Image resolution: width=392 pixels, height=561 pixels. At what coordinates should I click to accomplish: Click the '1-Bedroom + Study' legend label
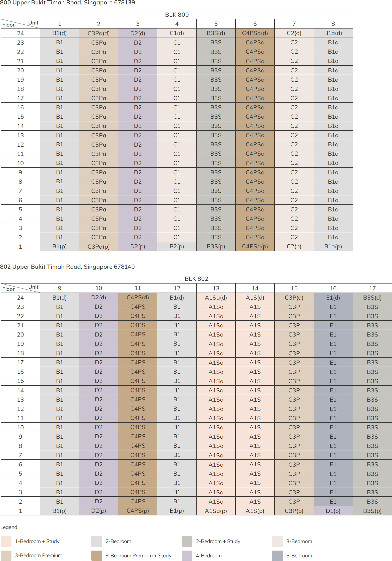pos(37,541)
